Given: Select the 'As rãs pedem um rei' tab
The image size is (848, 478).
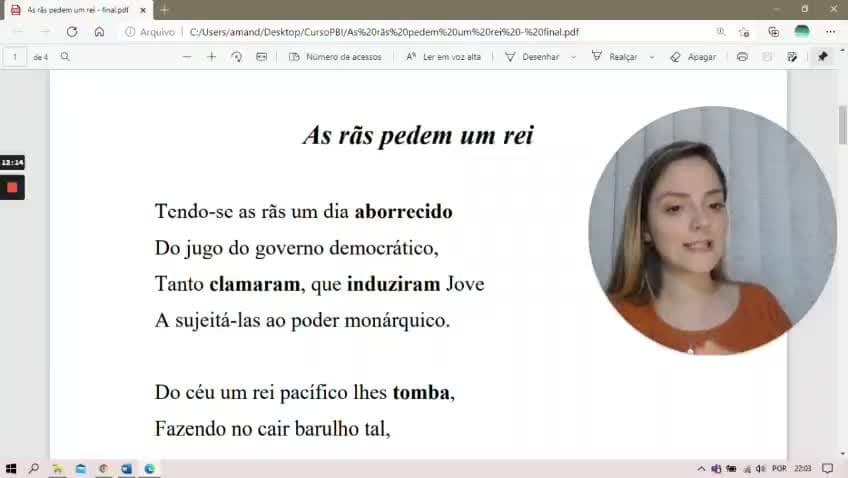Looking at the screenshot, I should point(77,10).
